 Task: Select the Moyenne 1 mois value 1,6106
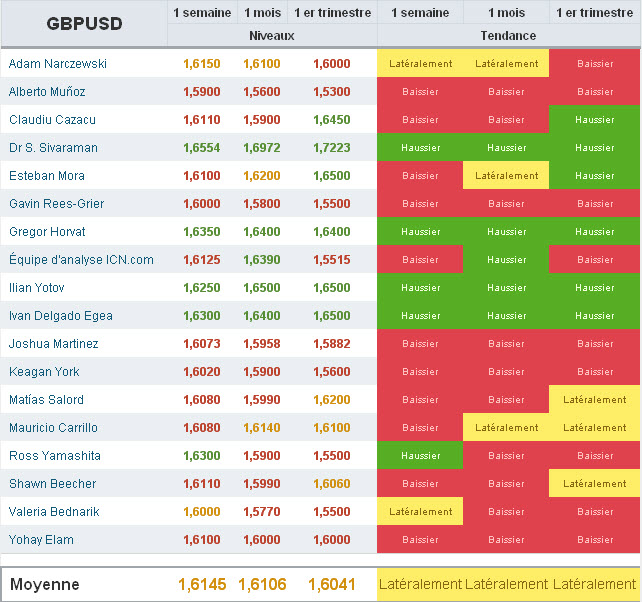point(262,584)
